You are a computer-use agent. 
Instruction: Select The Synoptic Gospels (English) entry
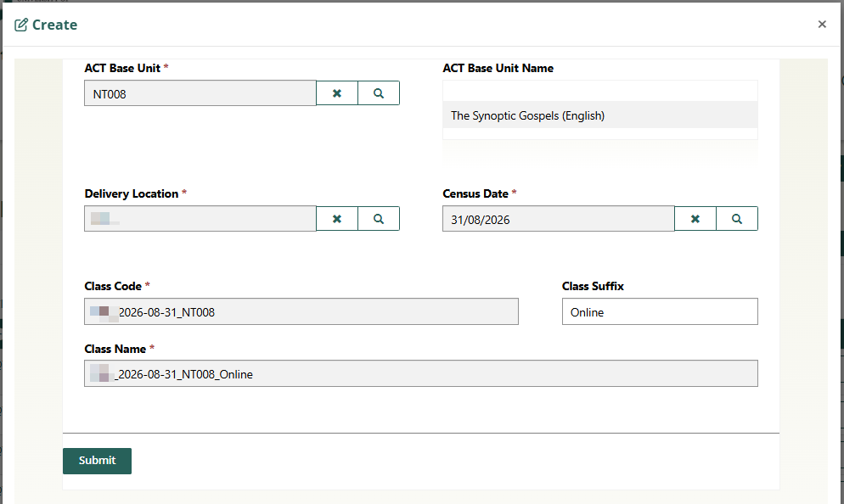599,115
